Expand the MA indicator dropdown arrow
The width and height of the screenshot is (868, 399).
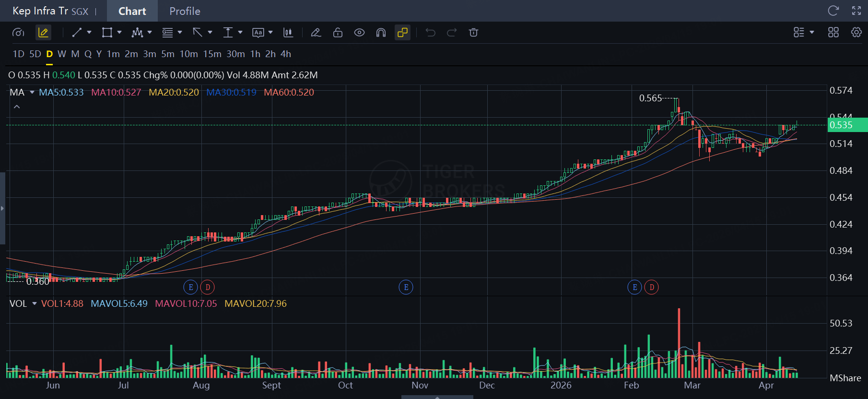coord(32,92)
